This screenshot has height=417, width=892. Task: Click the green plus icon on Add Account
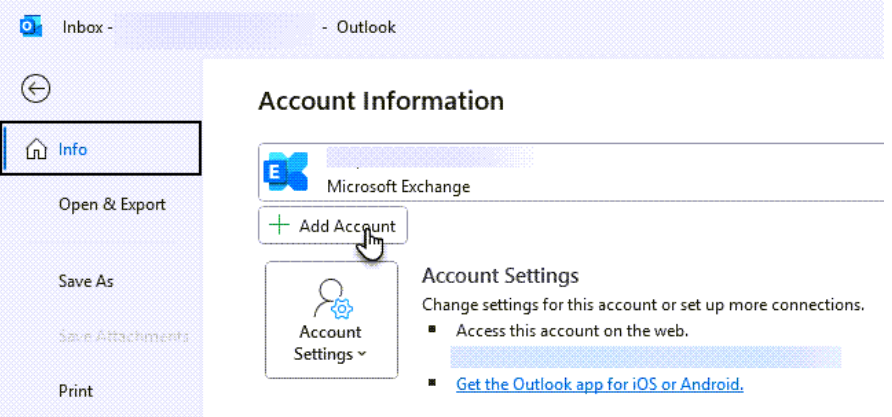pyautogui.click(x=279, y=226)
